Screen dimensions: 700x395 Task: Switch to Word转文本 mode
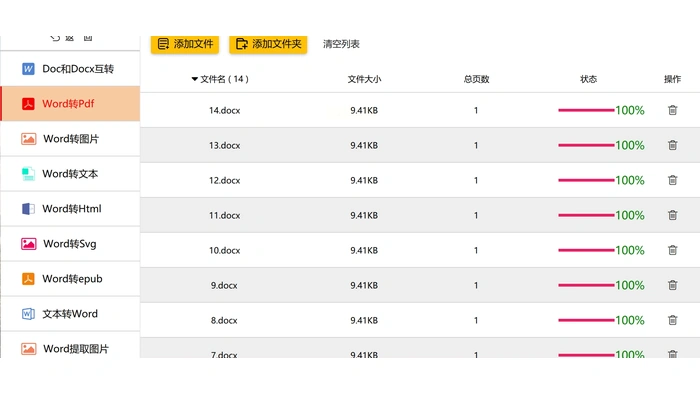click(x=70, y=174)
